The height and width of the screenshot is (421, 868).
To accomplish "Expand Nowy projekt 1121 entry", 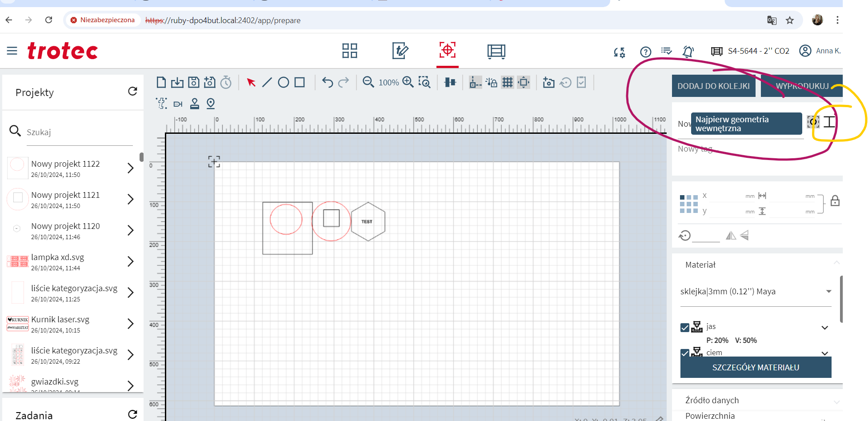I will (x=130, y=199).
